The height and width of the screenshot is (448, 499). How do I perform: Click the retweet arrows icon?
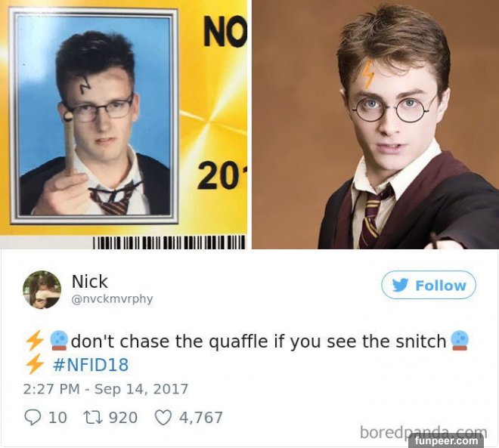coord(92,418)
